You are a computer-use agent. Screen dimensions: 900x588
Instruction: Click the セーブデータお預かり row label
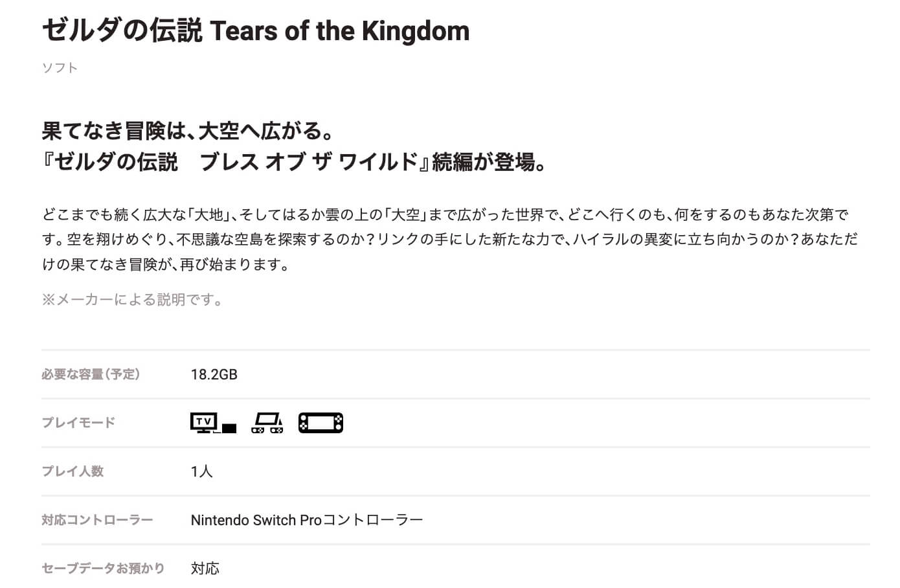[103, 569]
